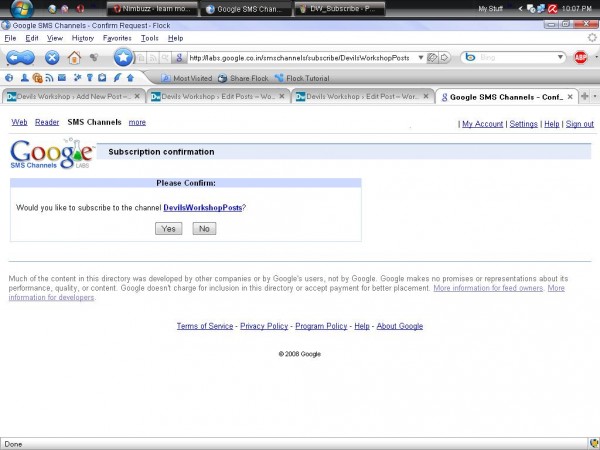This screenshot has width=600, height=450.
Task: Open the Blog Editor feather icon
Action: [117, 78]
